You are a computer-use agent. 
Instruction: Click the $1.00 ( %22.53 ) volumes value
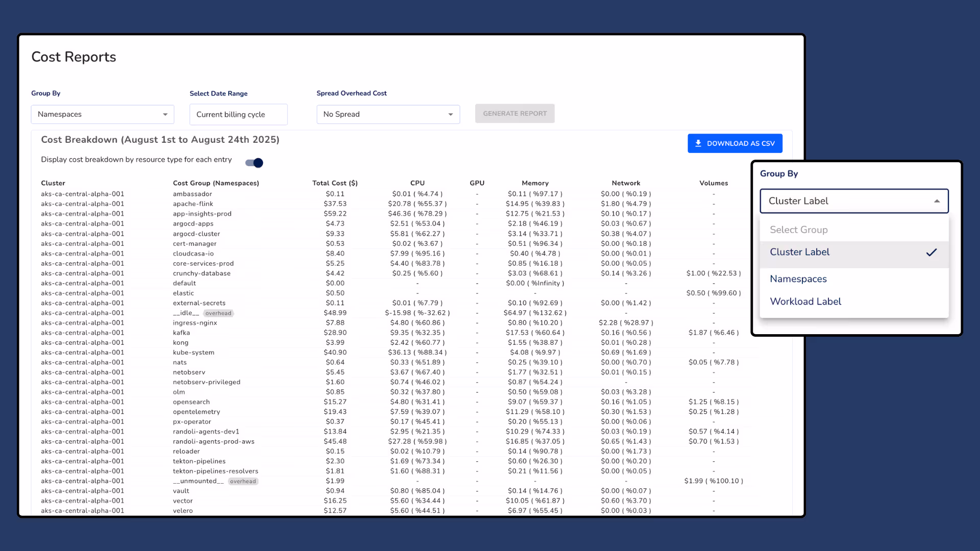714,273
